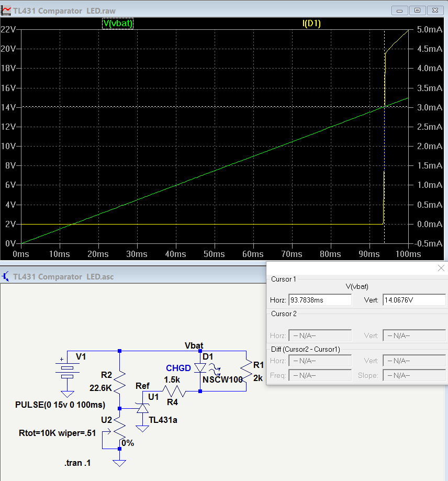Click the 1.5k value of R4
Viewport: 448px width, 481px height.
[x=172, y=380]
